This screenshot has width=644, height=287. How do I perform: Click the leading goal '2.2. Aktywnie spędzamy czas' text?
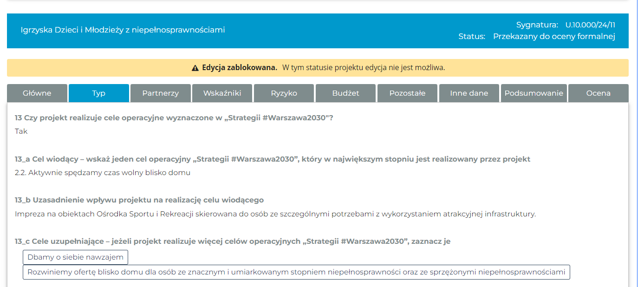103,173
